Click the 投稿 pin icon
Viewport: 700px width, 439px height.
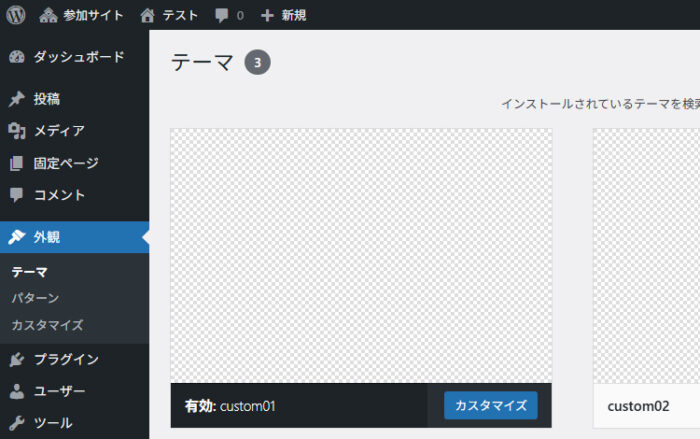(x=16, y=99)
